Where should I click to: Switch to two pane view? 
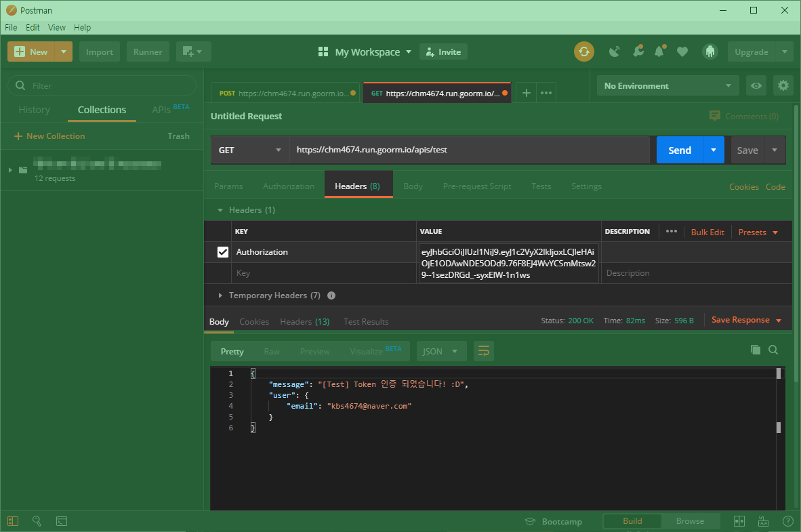click(x=739, y=520)
